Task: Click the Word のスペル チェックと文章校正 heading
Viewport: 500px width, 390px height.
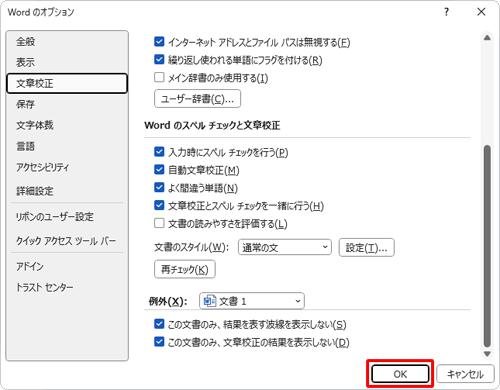Action: [x=212, y=125]
